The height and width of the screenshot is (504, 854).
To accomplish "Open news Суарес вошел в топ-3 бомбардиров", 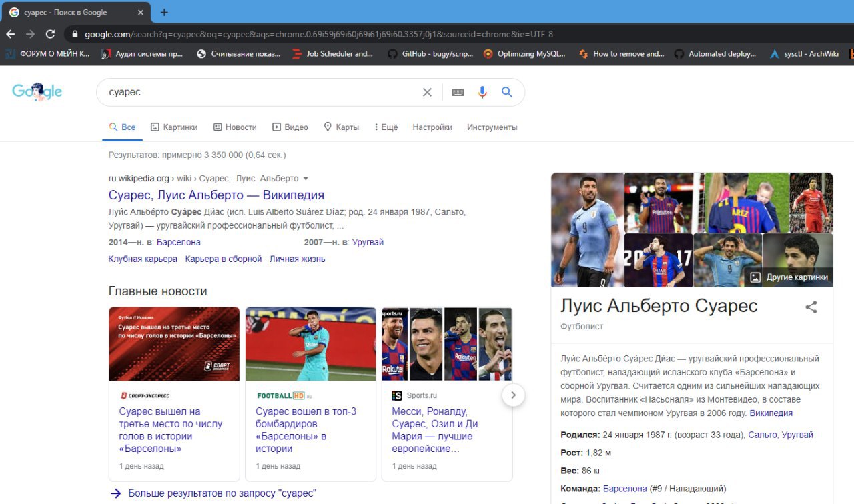I will pos(306,430).
